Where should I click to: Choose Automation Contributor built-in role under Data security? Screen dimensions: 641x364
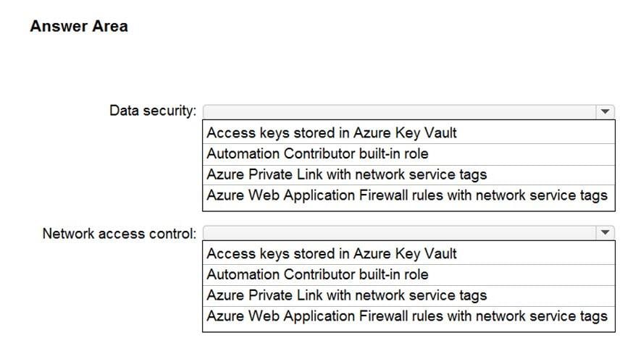click(409, 154)
